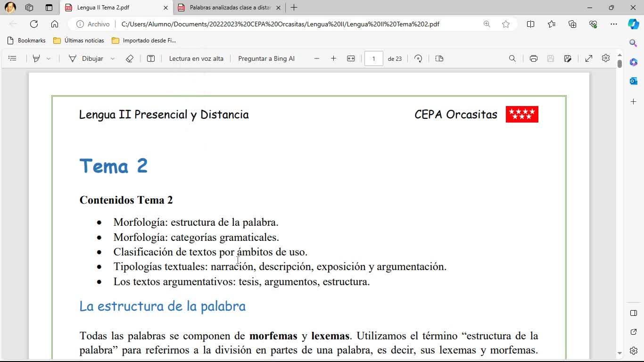
Task: Click the 'Contenidos Tema 2' subheading
Action: 126,200
